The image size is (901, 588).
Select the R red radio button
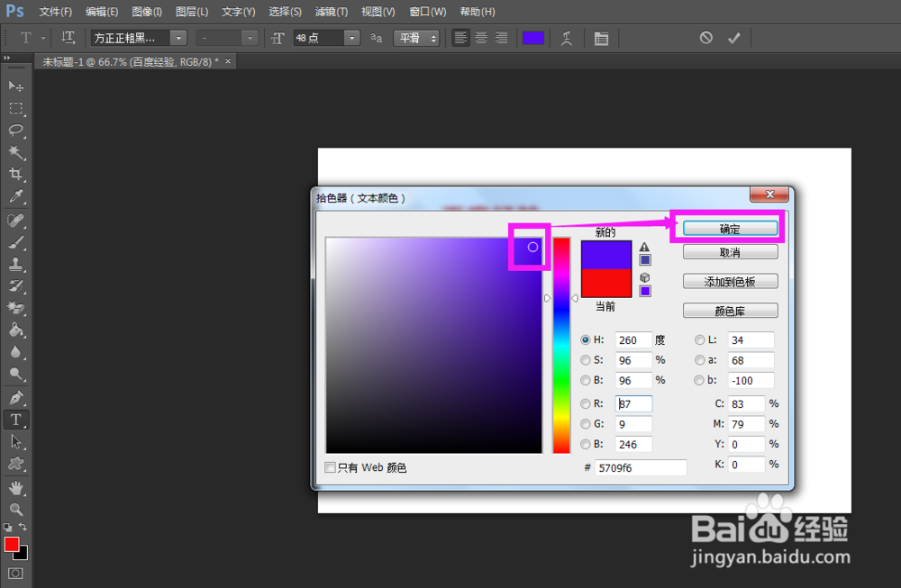point(585,403)
